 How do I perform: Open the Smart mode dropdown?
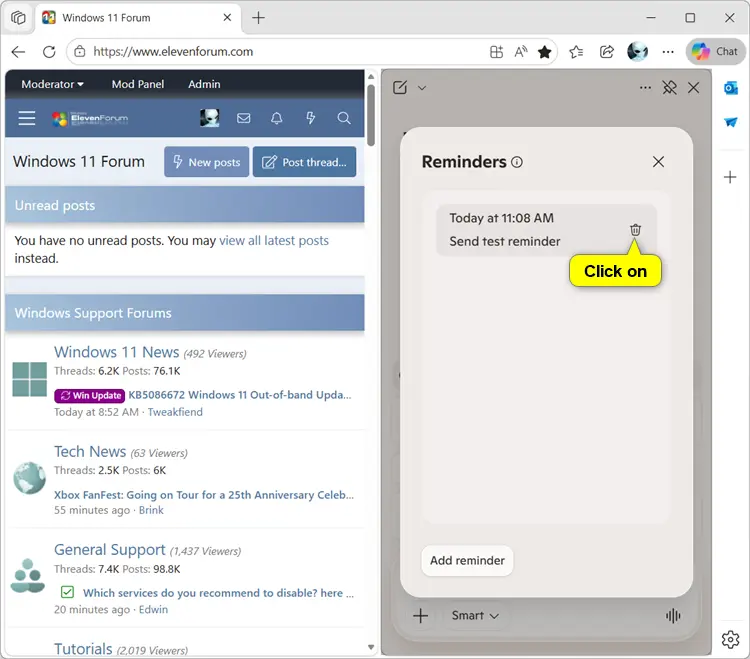click(x=475, y=615)
